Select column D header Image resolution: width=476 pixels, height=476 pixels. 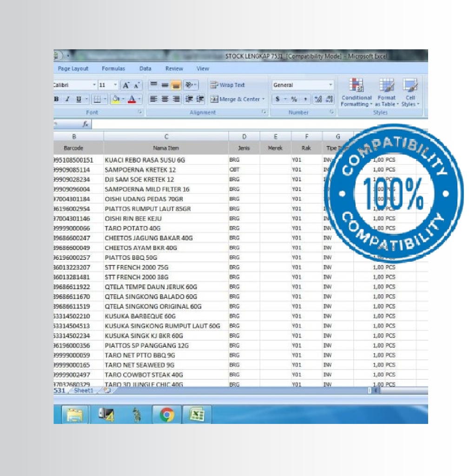(x=244, y=137)
